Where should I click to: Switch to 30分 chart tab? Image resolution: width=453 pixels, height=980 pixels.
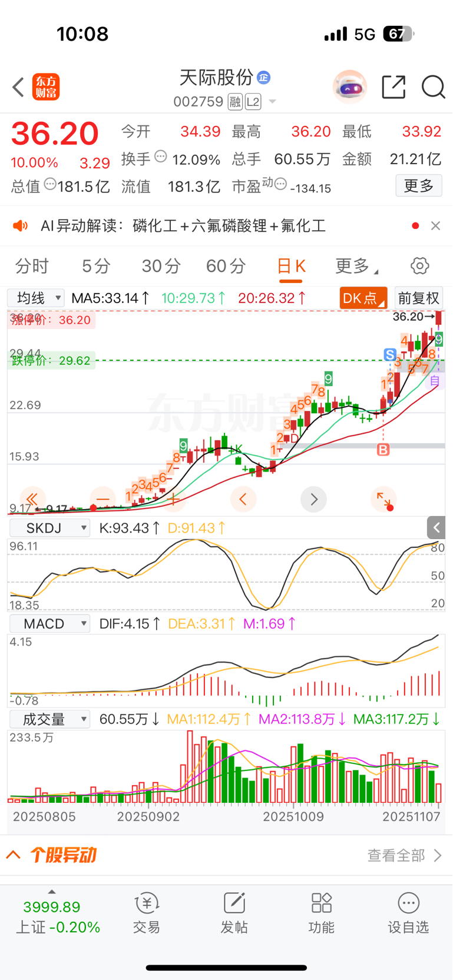point(161,266)
